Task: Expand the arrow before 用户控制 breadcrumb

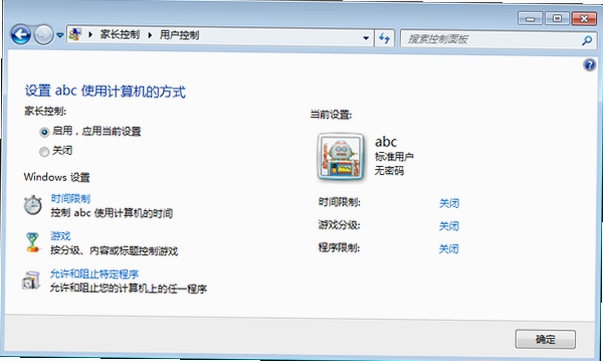Action: tap(150, 35)
